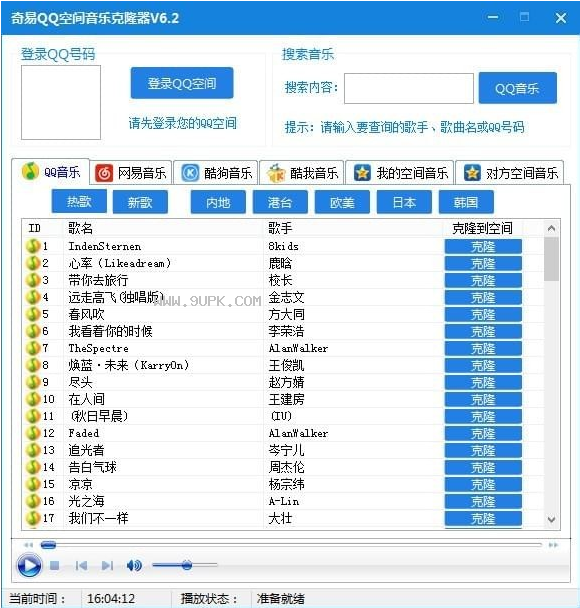Switch to 对方空间音乐 tab
The height and width of the screenshot is (608, 580).
tap(510, 173)
